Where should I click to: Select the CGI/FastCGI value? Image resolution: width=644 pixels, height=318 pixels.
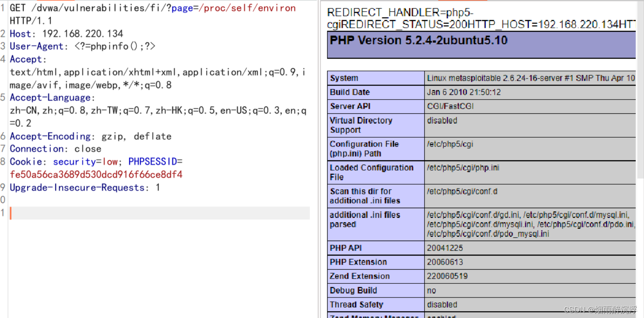click(x=450, y=106)
